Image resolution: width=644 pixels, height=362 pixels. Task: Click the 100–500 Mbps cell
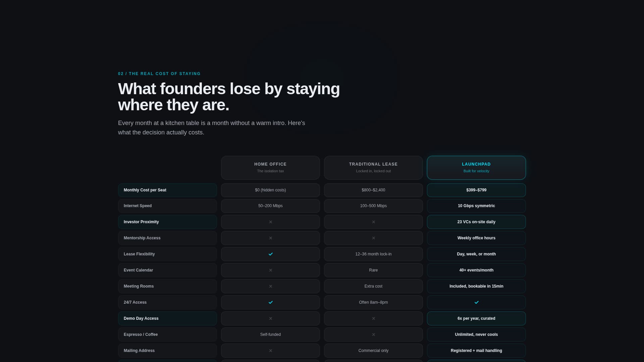coord(373,206)
